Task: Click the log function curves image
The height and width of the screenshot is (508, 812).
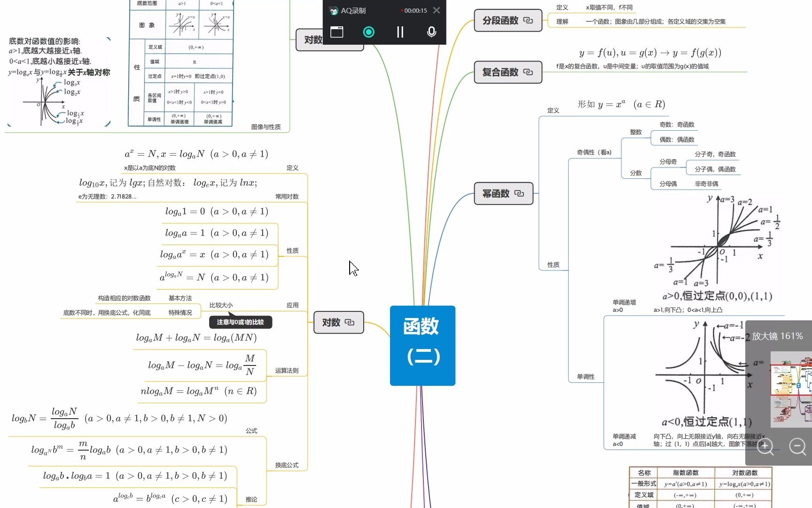Action: [59, 81]
